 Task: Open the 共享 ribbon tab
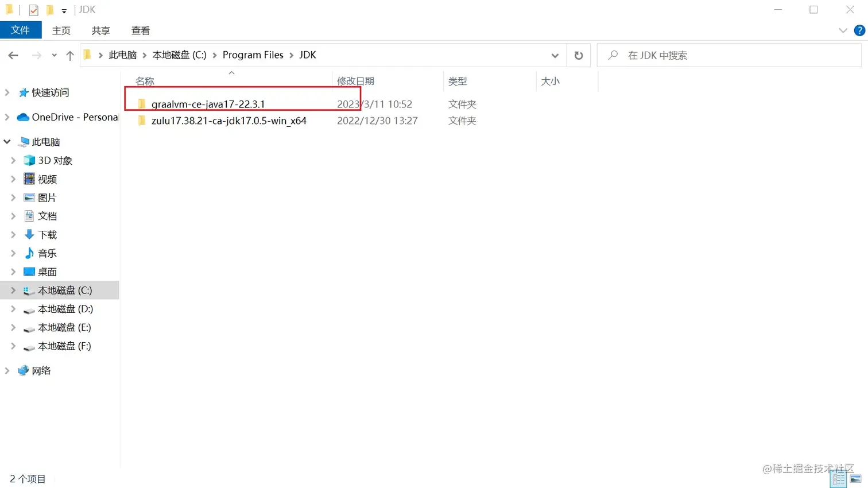101,30
